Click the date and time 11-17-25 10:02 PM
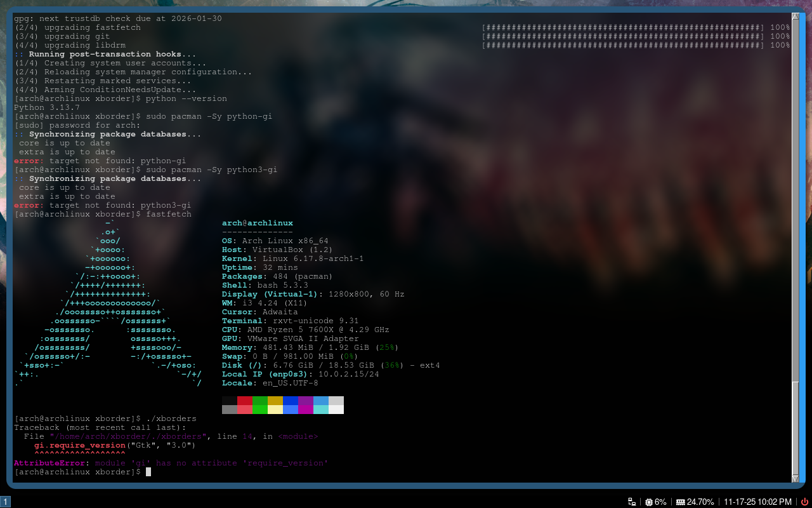The image size is (812, 508). 758,502
